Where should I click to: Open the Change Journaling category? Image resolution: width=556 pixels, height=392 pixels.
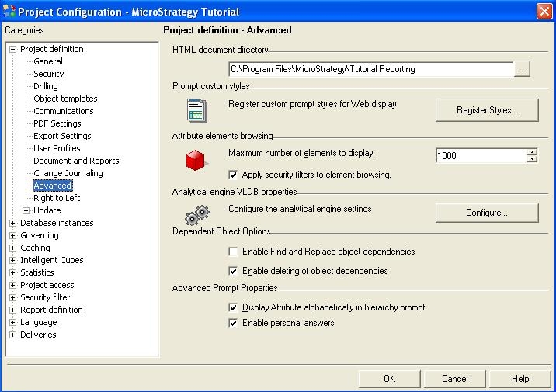68,173
